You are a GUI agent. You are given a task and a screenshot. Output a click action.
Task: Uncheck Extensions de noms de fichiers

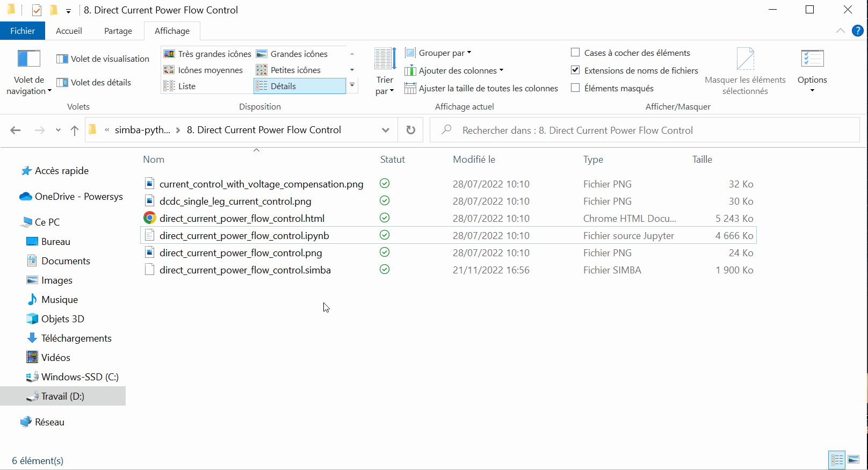coord(575,70)
